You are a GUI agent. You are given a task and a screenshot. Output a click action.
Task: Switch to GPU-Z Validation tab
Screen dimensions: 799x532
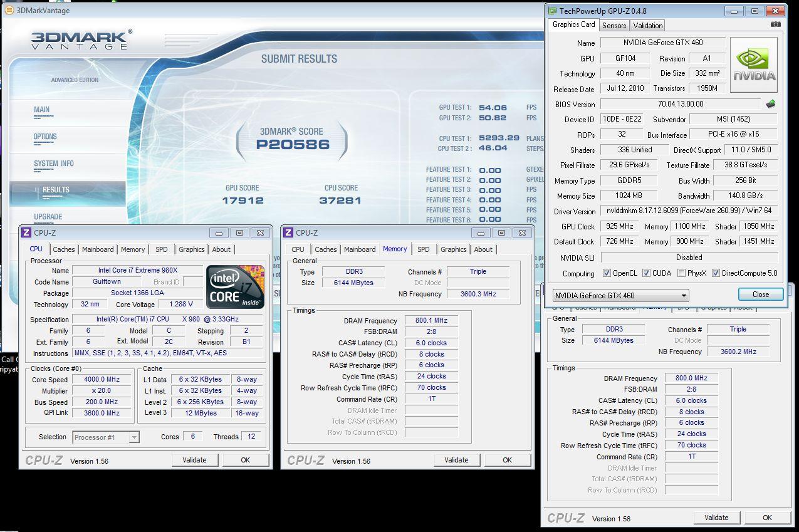click(647, 26)
